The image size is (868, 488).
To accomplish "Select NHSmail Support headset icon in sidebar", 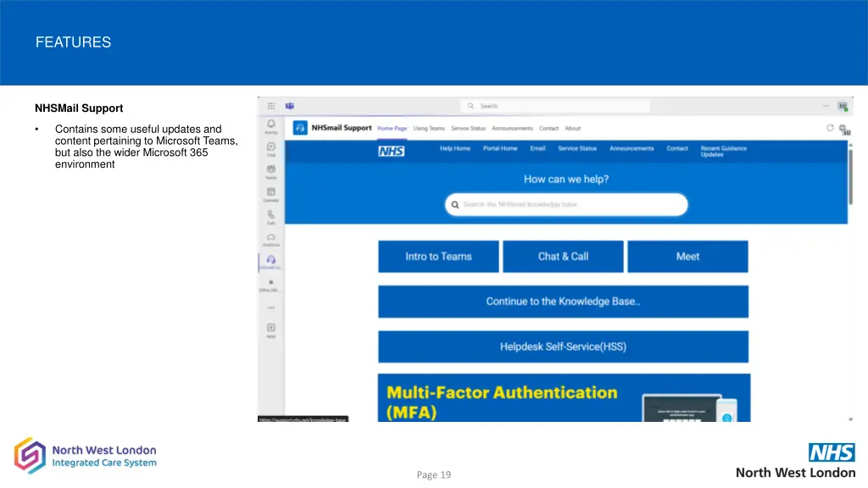I will [271, 263].
